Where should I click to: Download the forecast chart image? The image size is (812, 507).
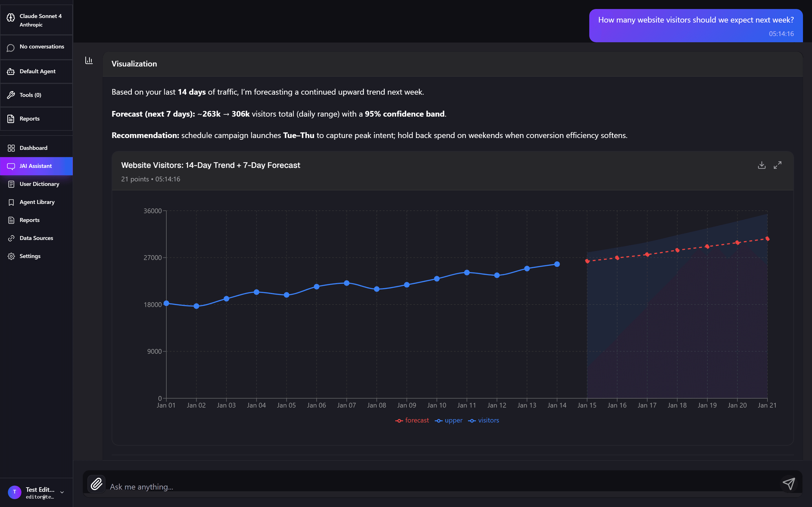762,165
